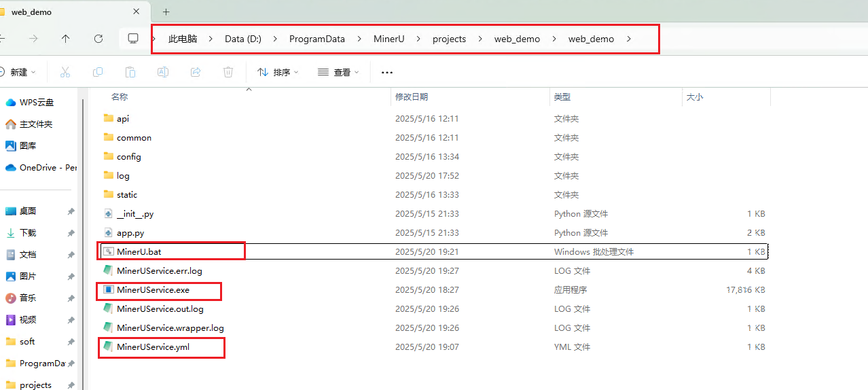Open the 查看 (View) dropdown
Viewport: 868px width, 390px height.
[338, 72]
